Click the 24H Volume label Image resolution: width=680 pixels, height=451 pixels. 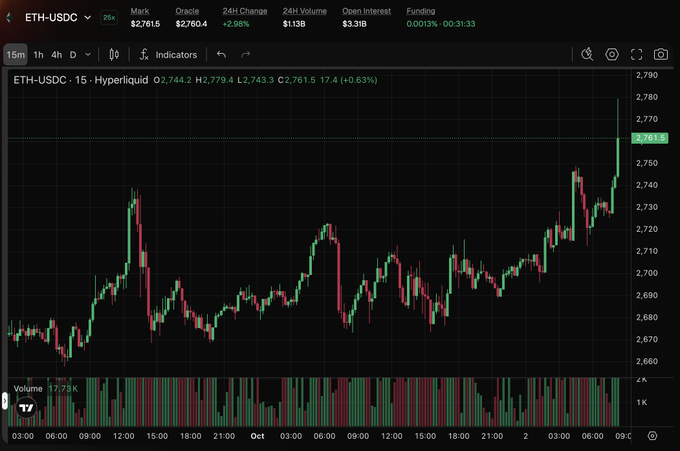pos(304,11)
